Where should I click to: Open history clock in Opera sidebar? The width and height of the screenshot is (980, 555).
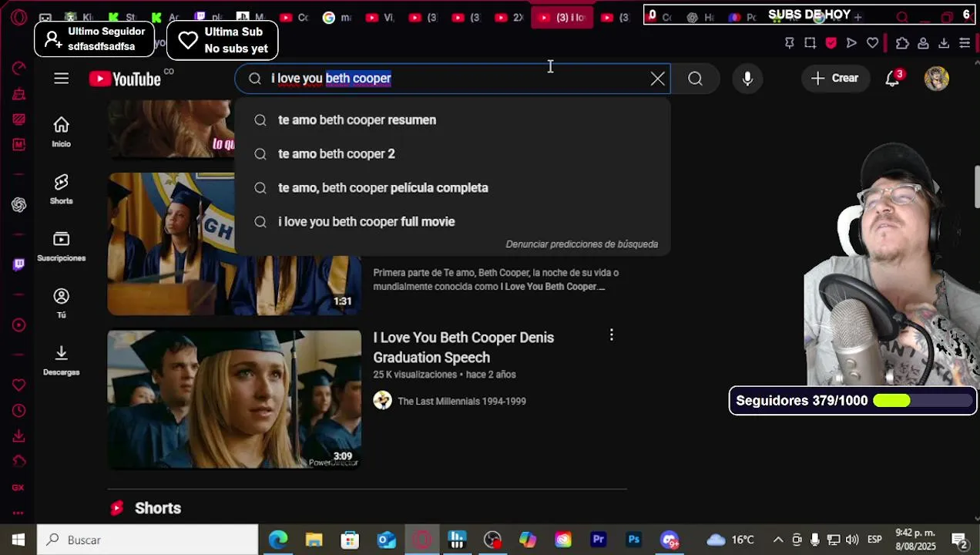[18, 411]
